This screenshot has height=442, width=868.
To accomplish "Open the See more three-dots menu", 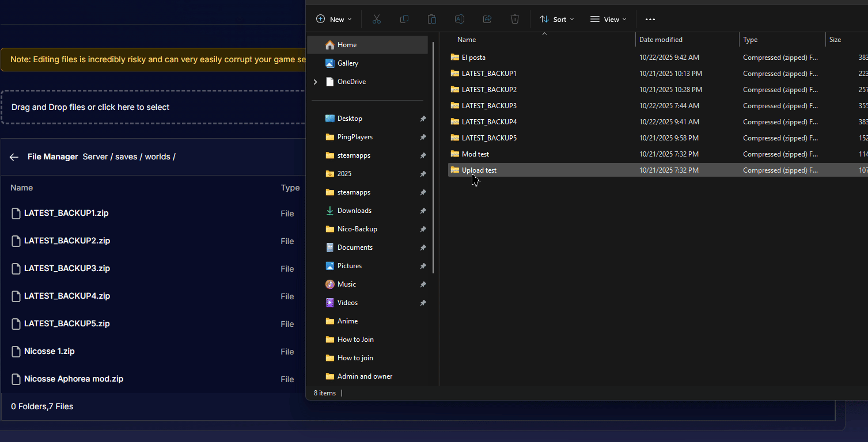I will [x=650, y=19].
